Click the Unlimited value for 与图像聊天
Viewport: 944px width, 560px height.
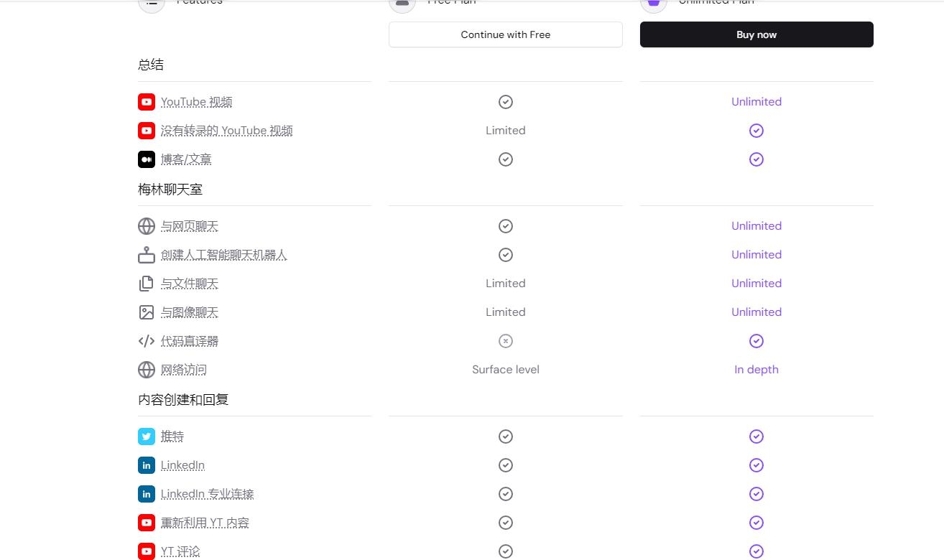[x=756, y=312]
